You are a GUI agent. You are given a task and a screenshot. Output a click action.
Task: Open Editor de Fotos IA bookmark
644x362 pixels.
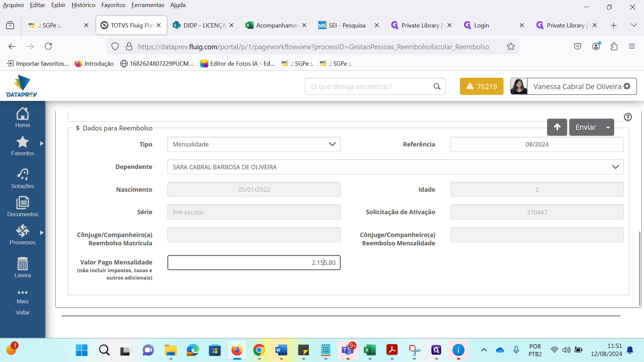pyautogui.click(x=237, y=63)
